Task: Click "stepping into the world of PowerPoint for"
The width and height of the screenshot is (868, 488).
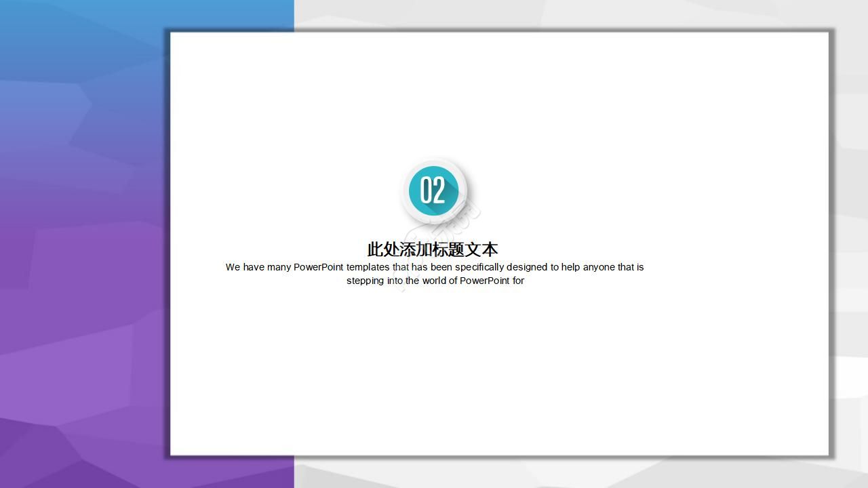Action: (x=435, y=281)
